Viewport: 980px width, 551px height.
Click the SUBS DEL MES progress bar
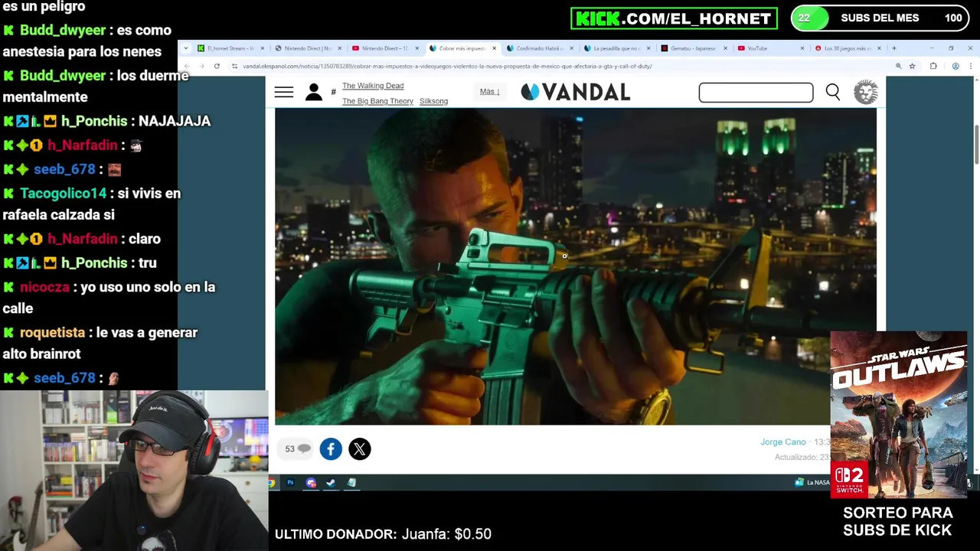[x=880, y=18]
